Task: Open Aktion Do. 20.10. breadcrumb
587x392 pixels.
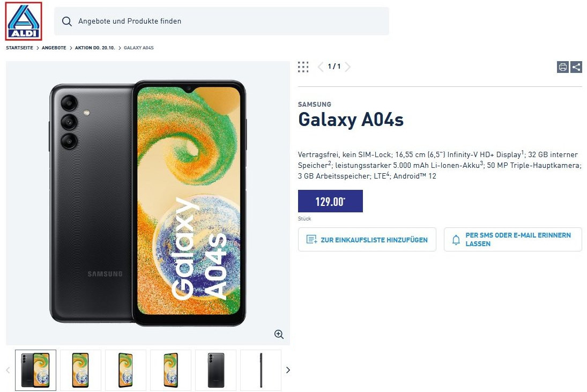Action: [x=95, y=48]
